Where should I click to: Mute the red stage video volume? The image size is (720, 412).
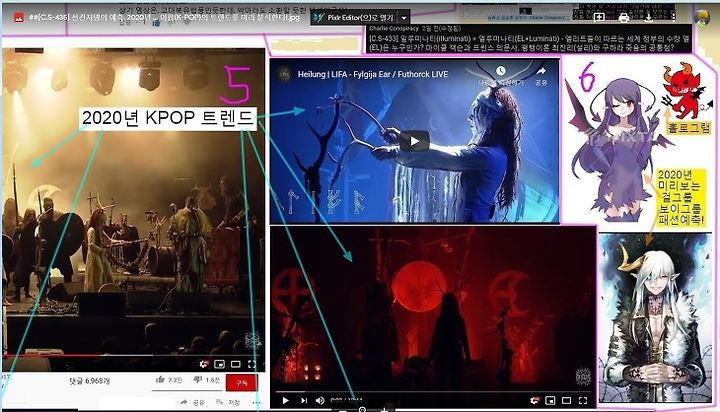pos(320,401)
